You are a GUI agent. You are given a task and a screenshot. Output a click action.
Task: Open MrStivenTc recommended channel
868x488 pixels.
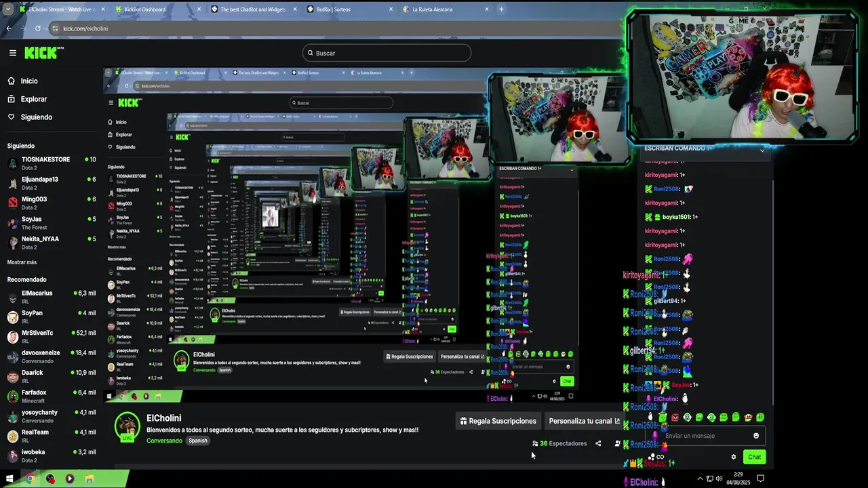click(x=52, y=337)
